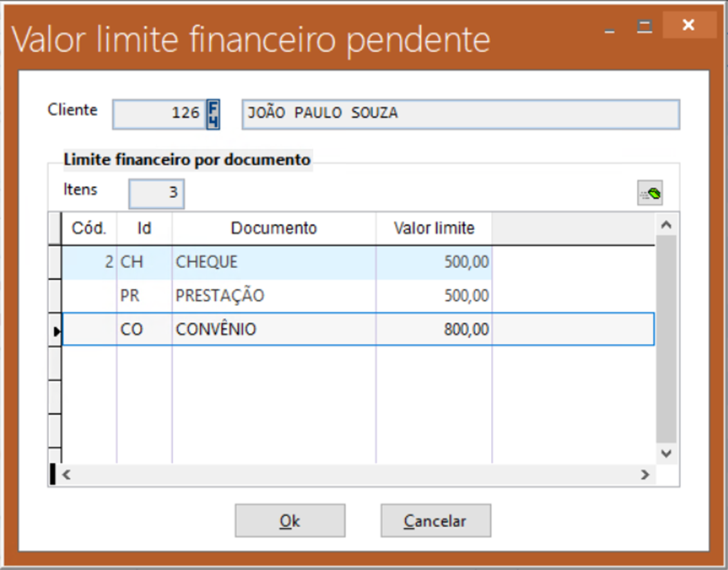Click the Cancelar button
Viewport: 728px width, 570px height.
[436, 521]
